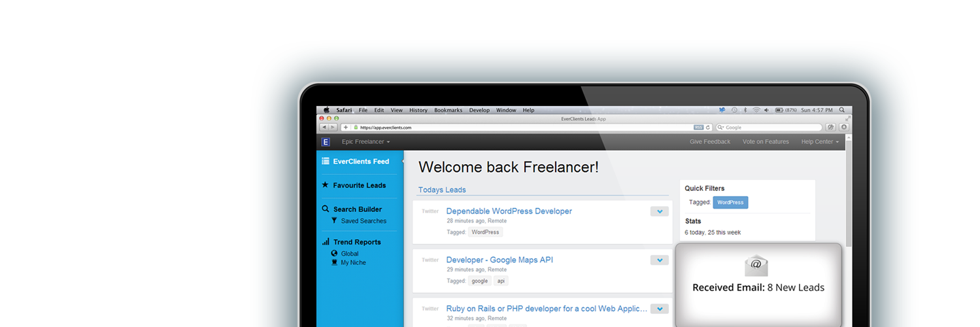Click the Search Builder magnifier icon
The height and width of the screenshot is (327, 980).
click(x=326, y=209)
